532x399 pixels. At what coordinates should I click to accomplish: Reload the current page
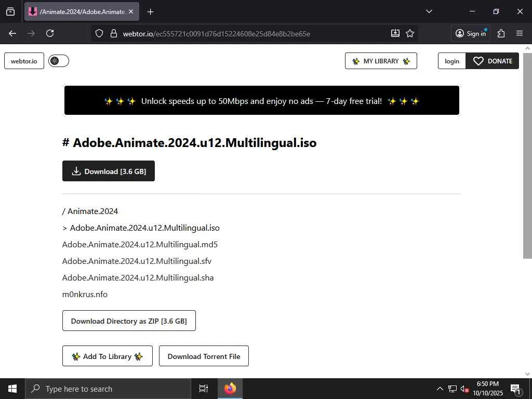50,33
